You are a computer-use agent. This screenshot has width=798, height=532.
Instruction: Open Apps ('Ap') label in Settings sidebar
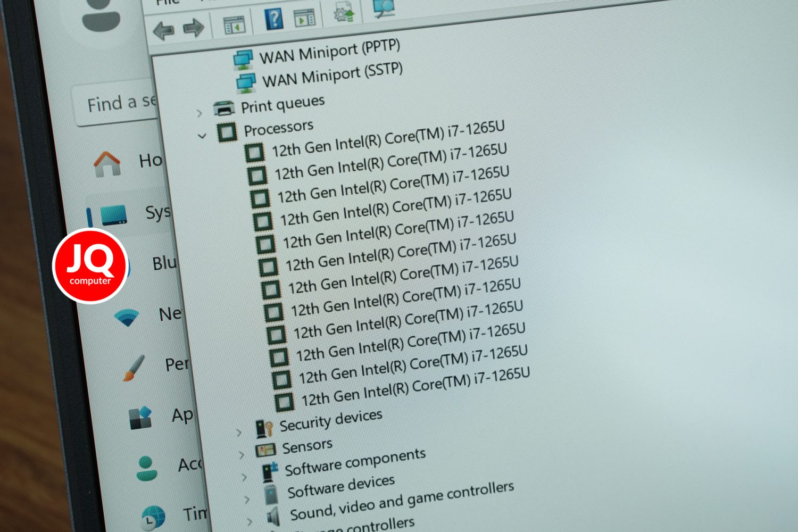click(182, 415)
